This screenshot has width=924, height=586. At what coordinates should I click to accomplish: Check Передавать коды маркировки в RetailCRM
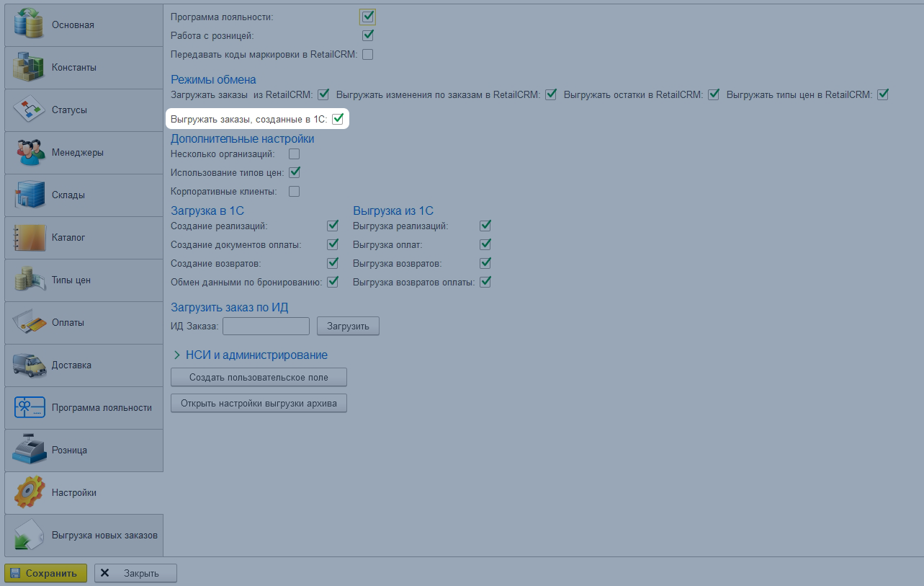point(367,55)
